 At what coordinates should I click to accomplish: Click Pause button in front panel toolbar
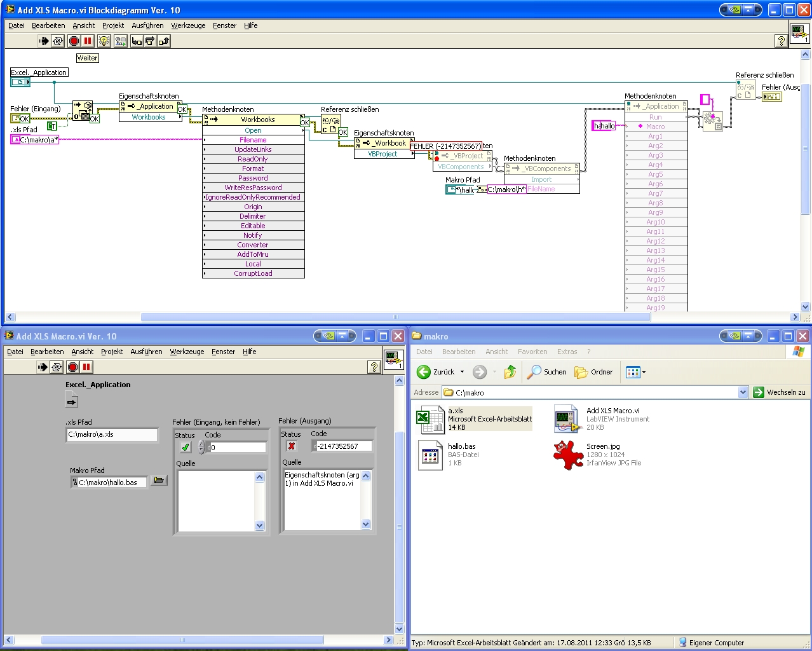coord(86,367)
